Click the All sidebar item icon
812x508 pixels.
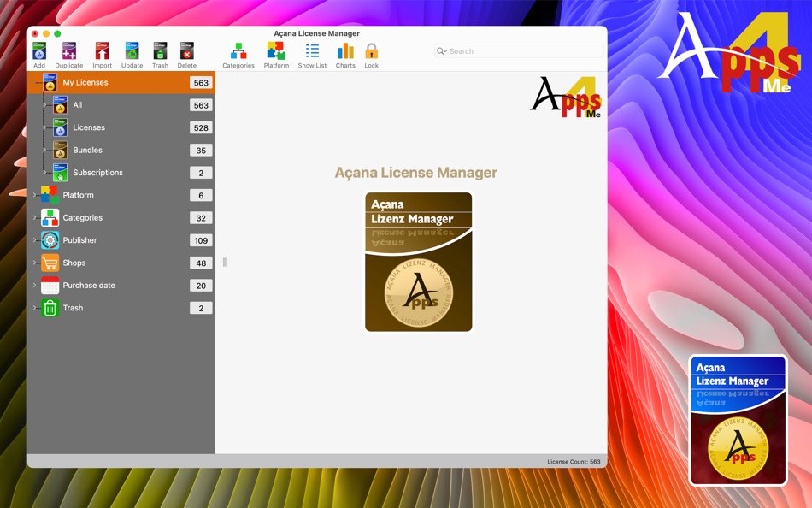coord(60,104)
